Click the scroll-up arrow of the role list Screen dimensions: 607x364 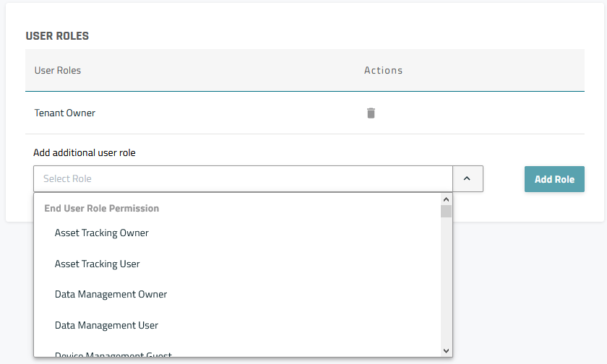click(446, 199)
